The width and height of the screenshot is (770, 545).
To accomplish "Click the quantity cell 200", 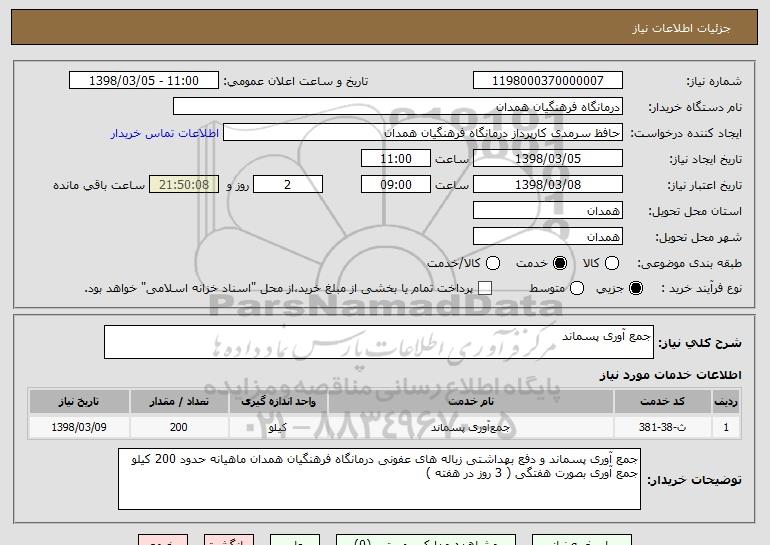I will pos(179,427).
